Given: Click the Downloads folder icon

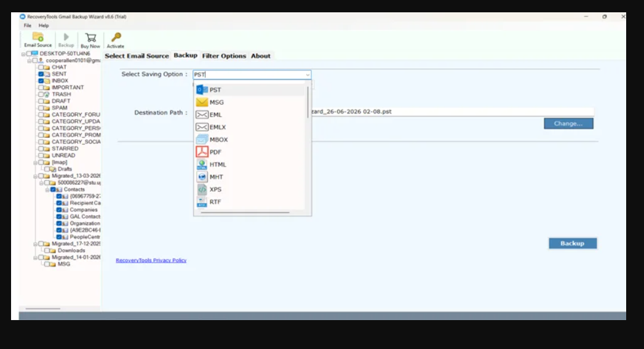Looking at the screenshot, I should point(53,251).
